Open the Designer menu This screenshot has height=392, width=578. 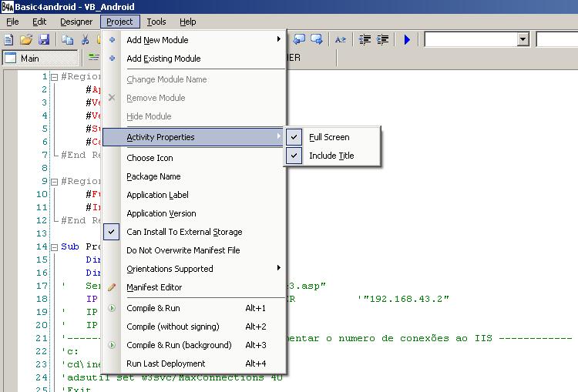tap(76, 22)
